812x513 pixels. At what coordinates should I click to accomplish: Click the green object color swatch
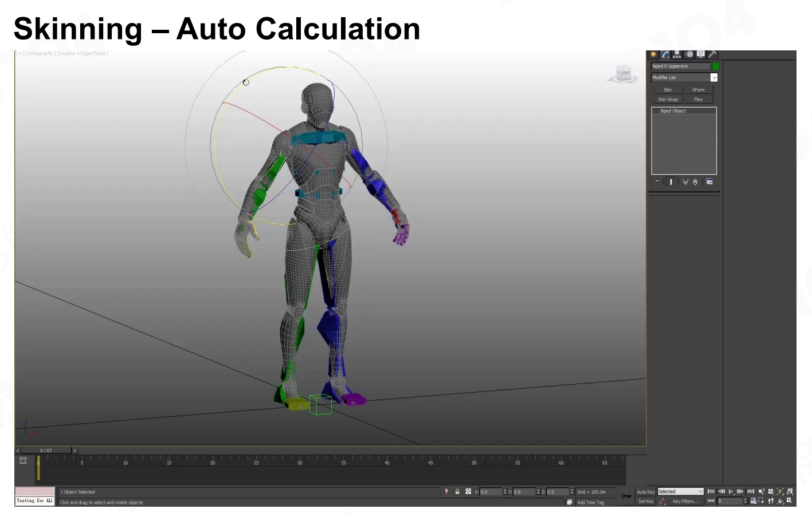pos(715,66)
